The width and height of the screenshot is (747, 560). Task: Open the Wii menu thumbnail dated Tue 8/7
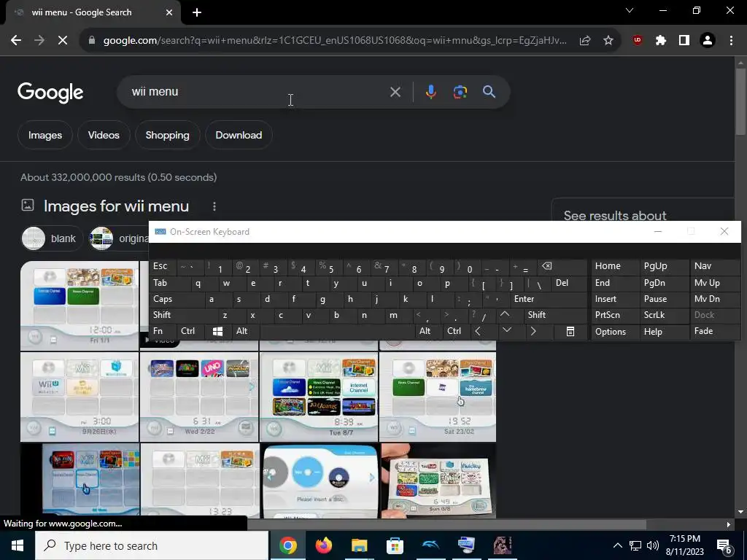tap(319, 397)
